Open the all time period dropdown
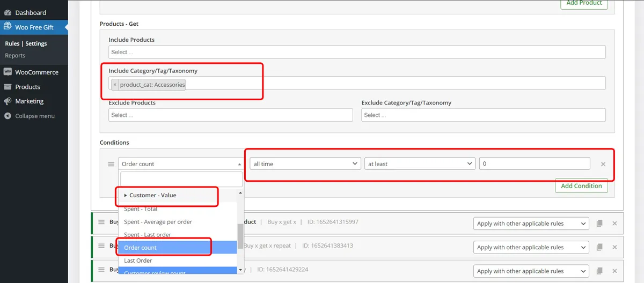The image size is (644, 283). click(305, 163)
